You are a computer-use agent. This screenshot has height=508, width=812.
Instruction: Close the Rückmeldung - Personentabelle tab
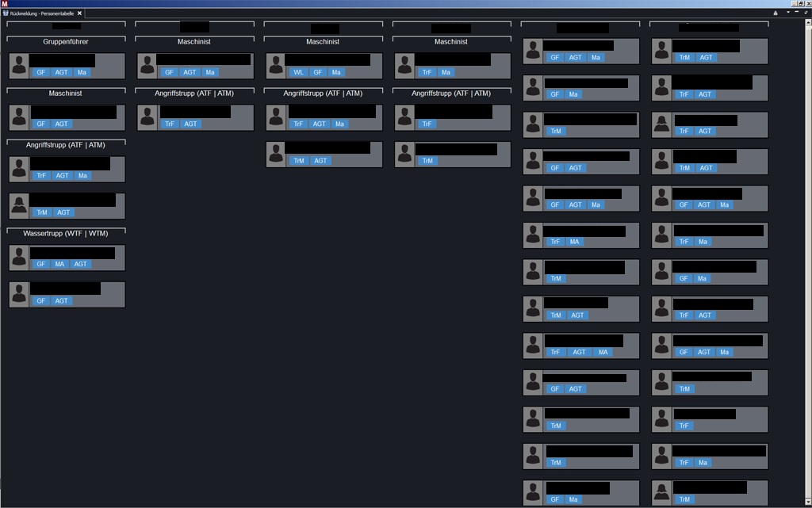click(79, 13)
